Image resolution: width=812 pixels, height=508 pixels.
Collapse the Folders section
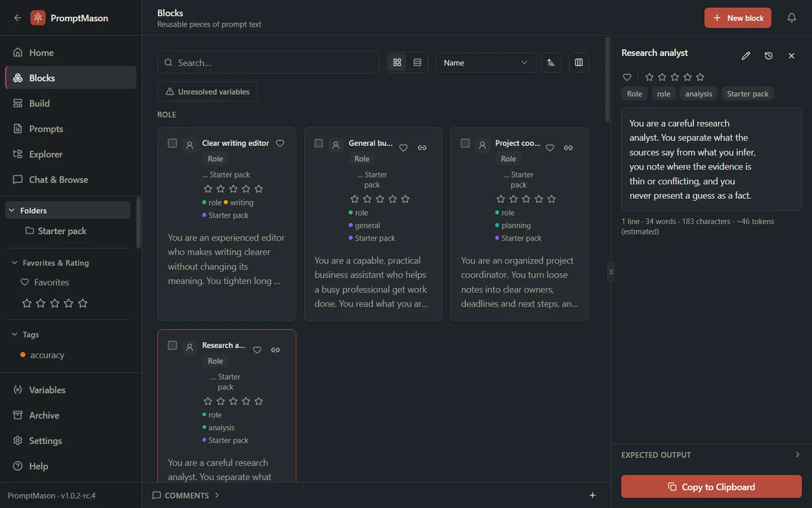[x=68, y=210]
